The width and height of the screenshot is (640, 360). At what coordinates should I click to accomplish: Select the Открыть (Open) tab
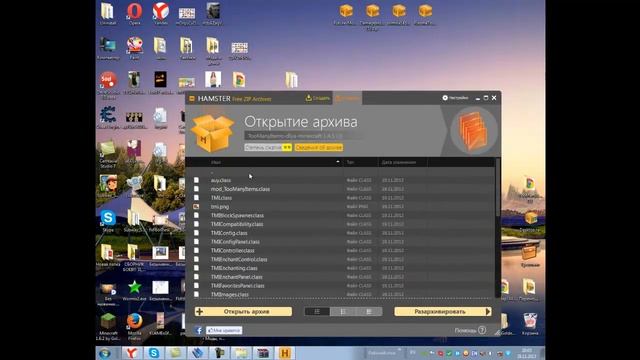click(x=348, y=98)
